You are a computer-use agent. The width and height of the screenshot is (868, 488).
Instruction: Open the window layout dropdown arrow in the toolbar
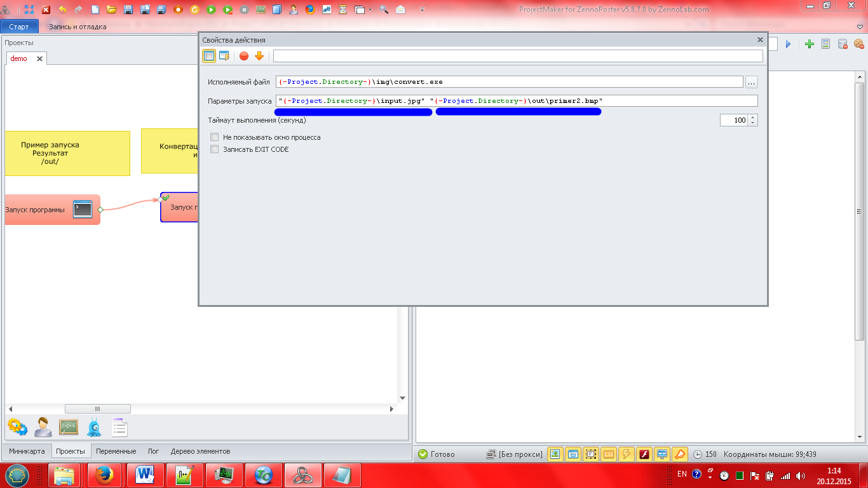370,10
